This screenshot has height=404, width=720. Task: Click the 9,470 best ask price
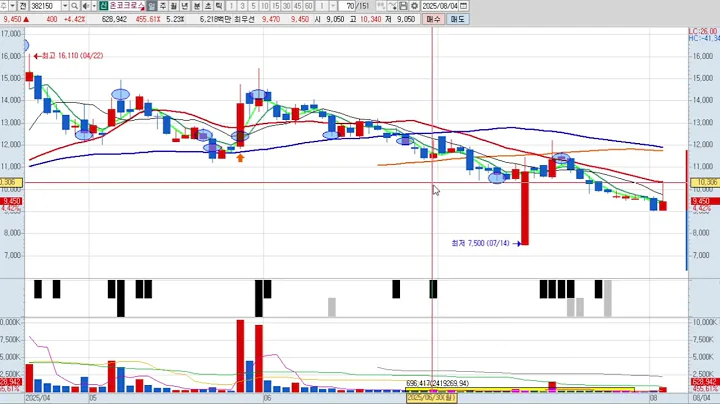tap(271, 19)
